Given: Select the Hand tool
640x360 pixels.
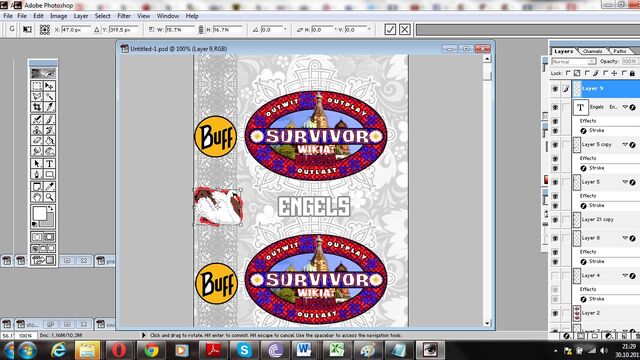Looking at the screenshot, I should (37, 197).
